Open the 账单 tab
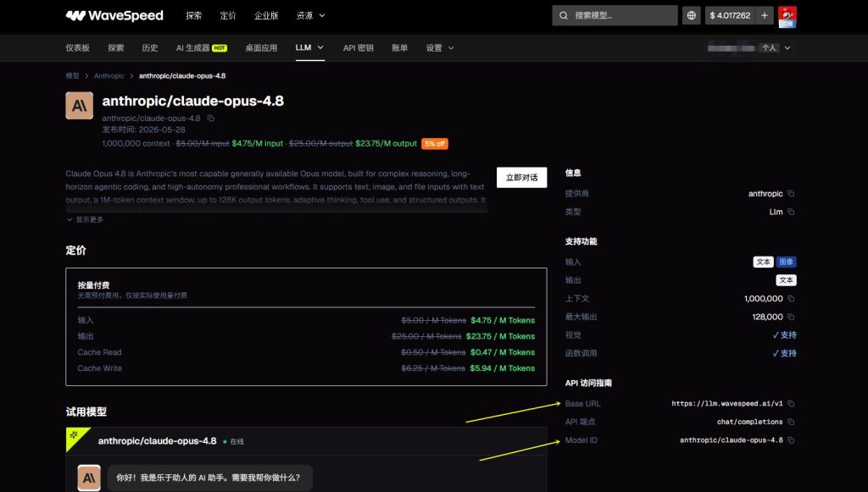This screenshot has width=868, height=492. [x=400, y=48]
